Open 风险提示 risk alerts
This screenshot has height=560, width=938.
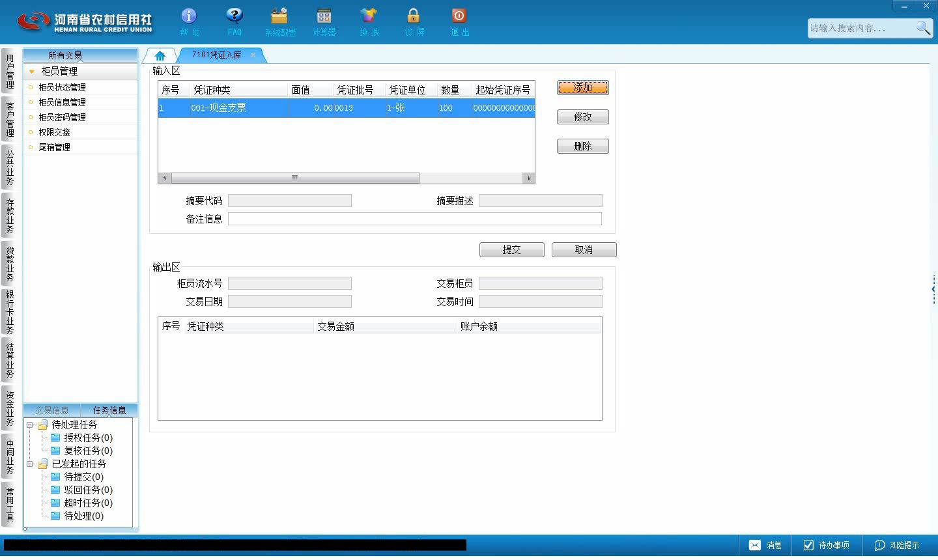pos(897,545)
